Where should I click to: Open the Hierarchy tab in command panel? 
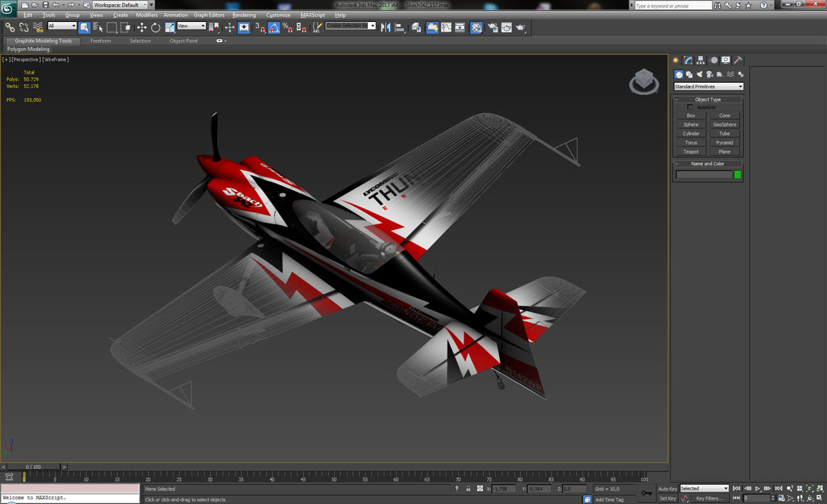coord(700,61)
